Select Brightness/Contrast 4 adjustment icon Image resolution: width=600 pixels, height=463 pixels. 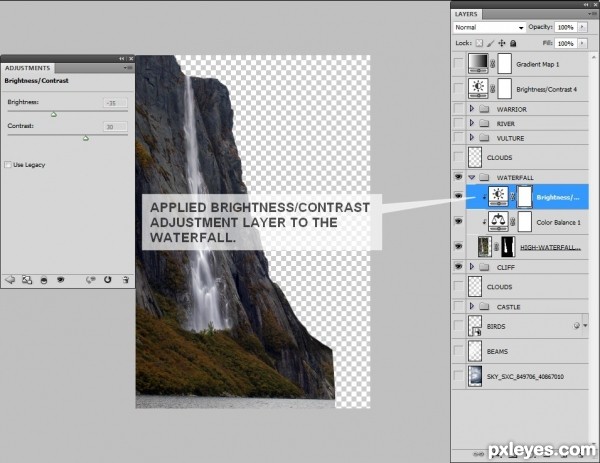tap(478, 88)
